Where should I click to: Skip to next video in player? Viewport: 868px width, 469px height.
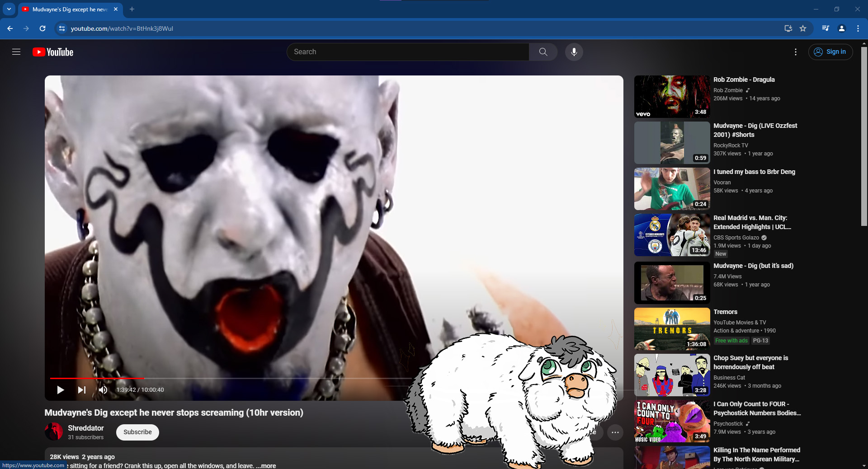[82, 390]
